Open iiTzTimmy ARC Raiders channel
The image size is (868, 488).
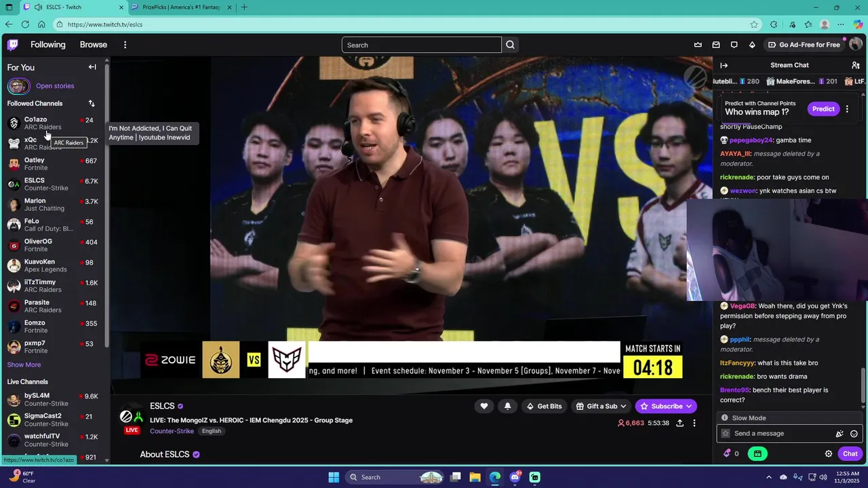pos(53,286)
